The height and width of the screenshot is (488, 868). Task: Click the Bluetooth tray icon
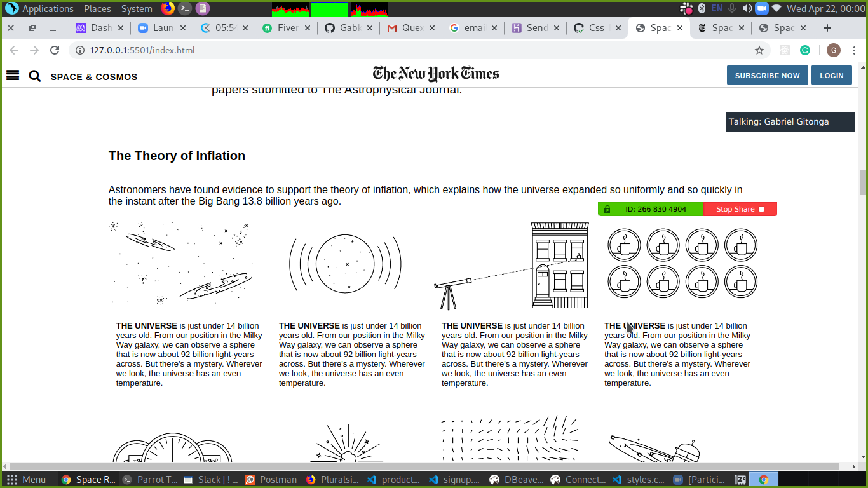702,9
